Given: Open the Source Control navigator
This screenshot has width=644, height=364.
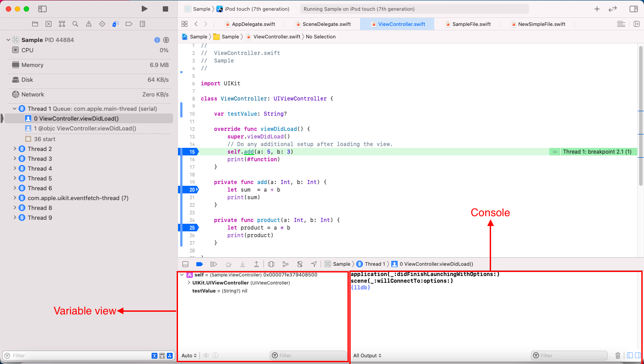Looking at the screenshot, I should pos(48,24).
